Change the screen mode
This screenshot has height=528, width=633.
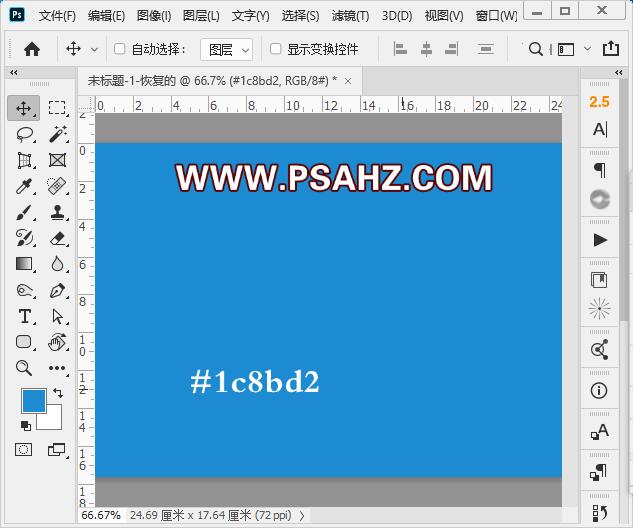pyautogui.click(x=57, y=449)
